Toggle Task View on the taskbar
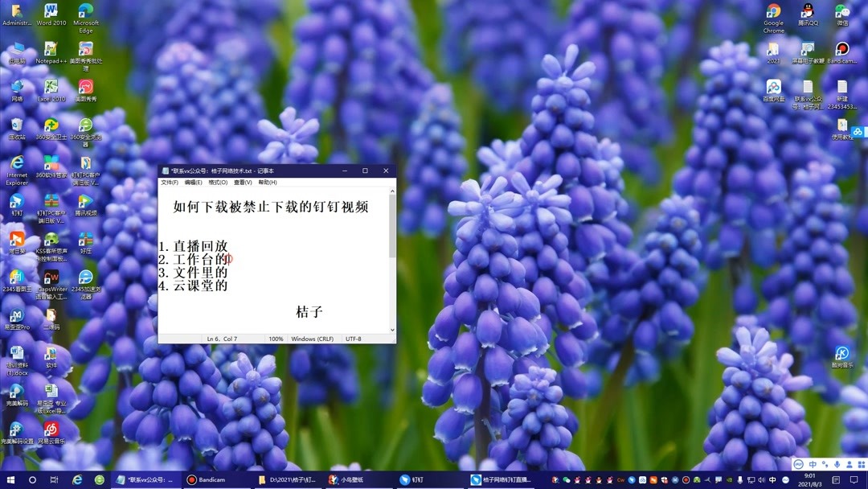The image size is (868, 489). pos(55,479)
